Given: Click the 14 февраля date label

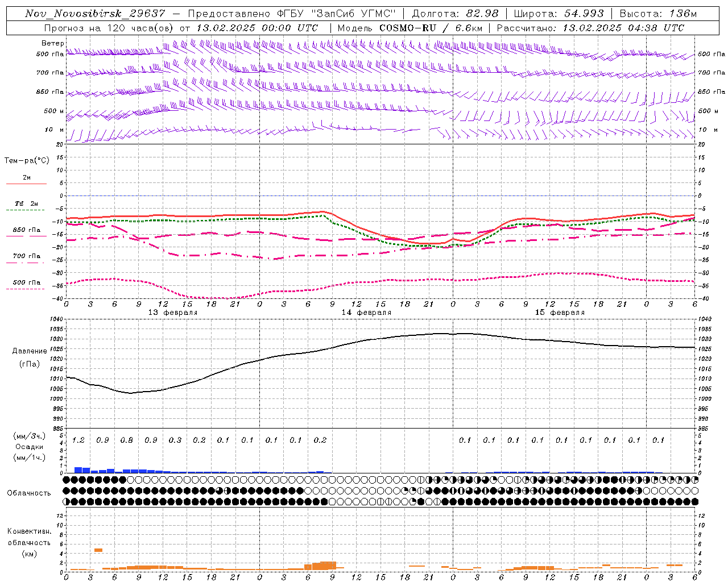Looking at the screenshot, I should (x=366, y=313).
